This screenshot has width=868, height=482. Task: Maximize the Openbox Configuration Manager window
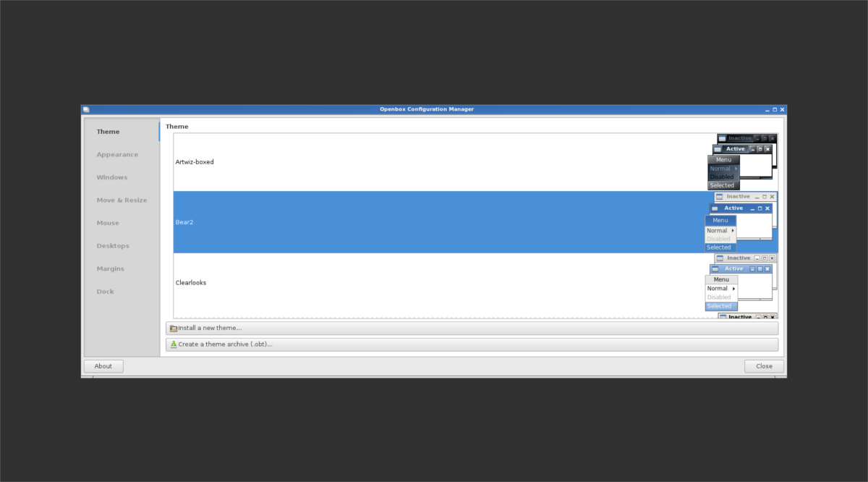(775, 109)
